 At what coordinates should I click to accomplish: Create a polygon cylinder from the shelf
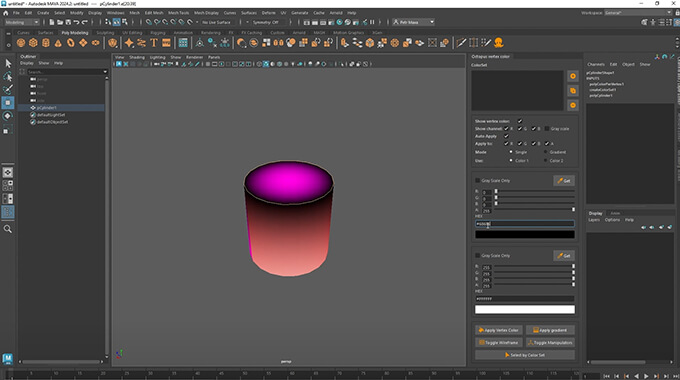46,43
